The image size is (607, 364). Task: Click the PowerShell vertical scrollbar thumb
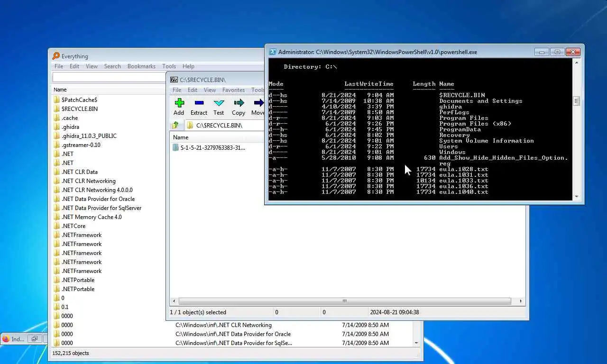point(577,100)
